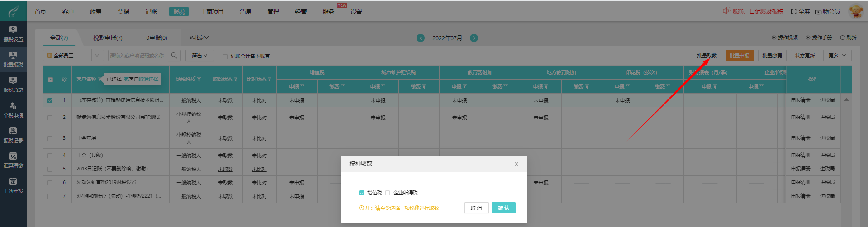This screenshot has width=868, height=227.
Task: Open the 记账 top menu
Action: [x=151, y=12]
